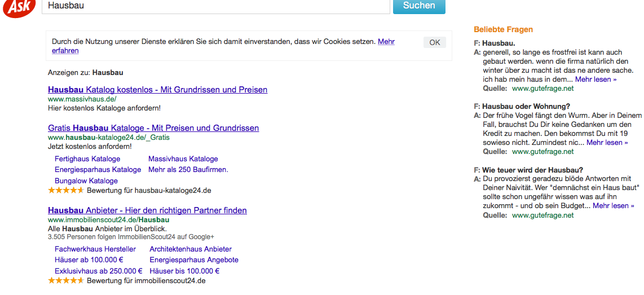This screenshot has height=295, width=644.
Task: Open Gratis Hausbau Kataloge ad headline
Action: [153, 128]
